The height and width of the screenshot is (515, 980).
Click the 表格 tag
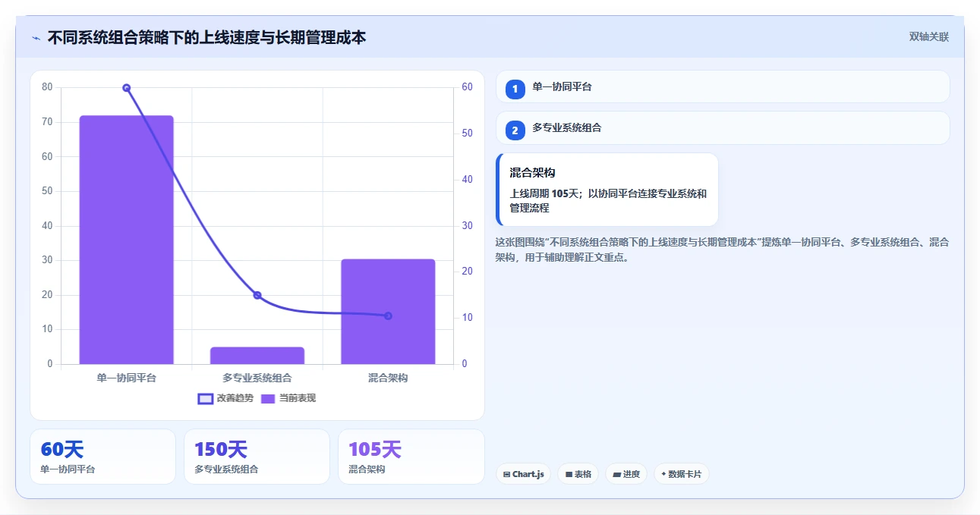(578, 474)
